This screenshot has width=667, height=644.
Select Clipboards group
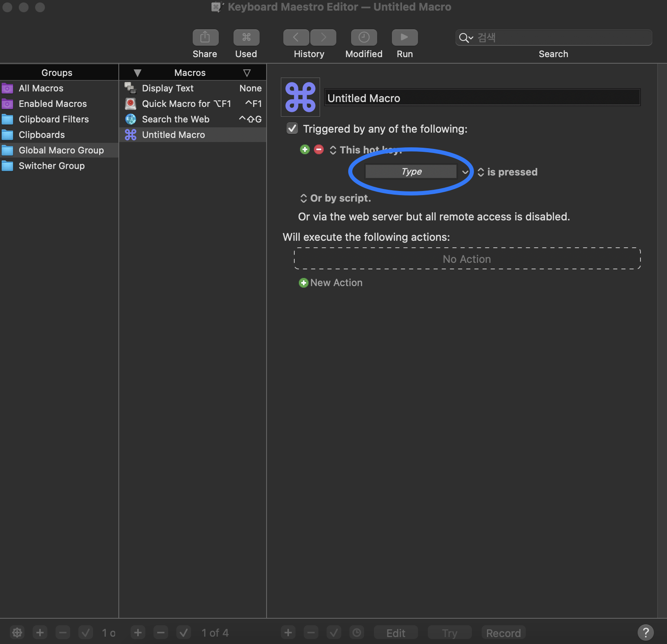pos(59,135)
